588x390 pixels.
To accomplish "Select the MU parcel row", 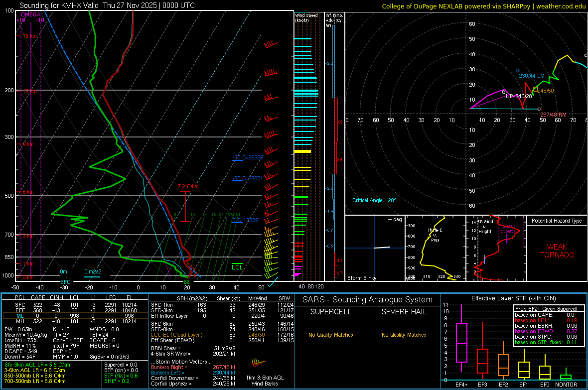I will pos(75,321).
